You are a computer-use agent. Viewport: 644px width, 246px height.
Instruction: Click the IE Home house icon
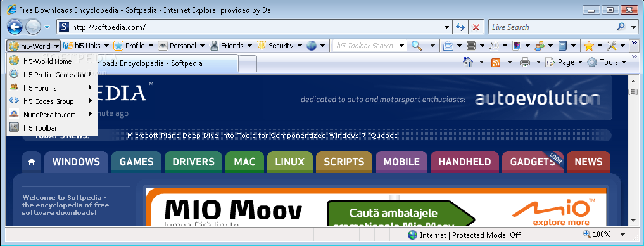[x=468, y=62]
